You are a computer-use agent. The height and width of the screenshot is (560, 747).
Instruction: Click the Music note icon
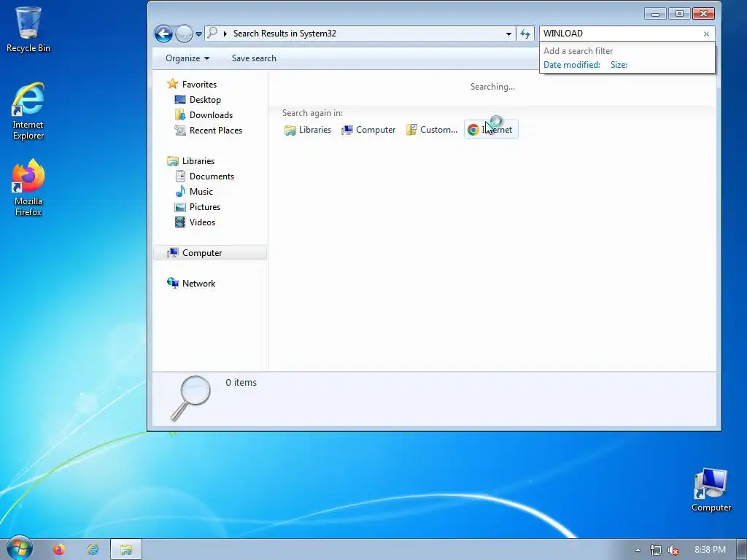(180, 192)
